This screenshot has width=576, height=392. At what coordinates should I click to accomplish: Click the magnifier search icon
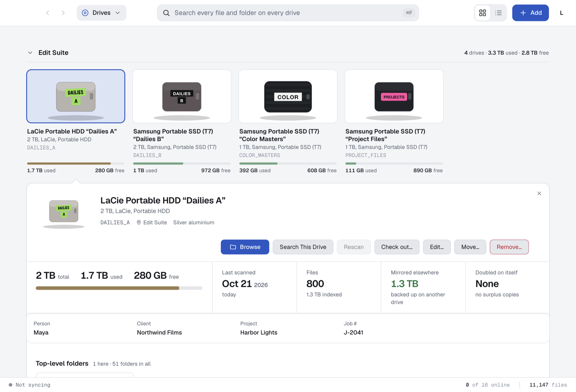pyautogui.click(x=166, y=13)
